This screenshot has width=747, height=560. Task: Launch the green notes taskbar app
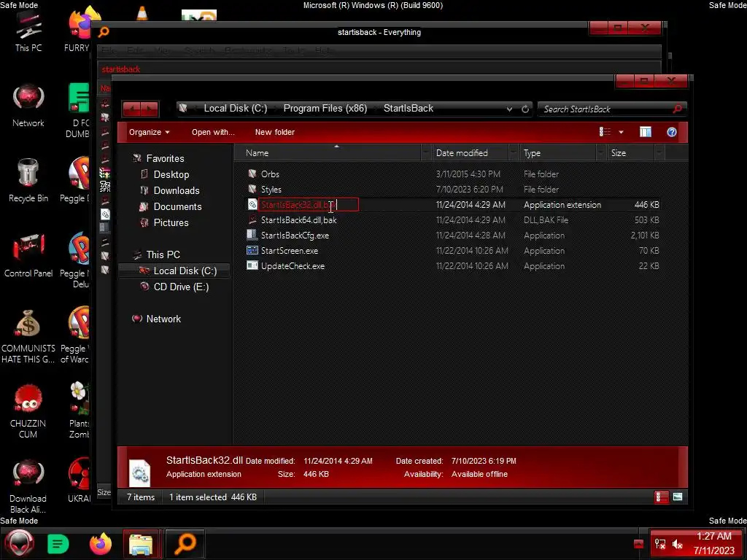coord(58,544)
